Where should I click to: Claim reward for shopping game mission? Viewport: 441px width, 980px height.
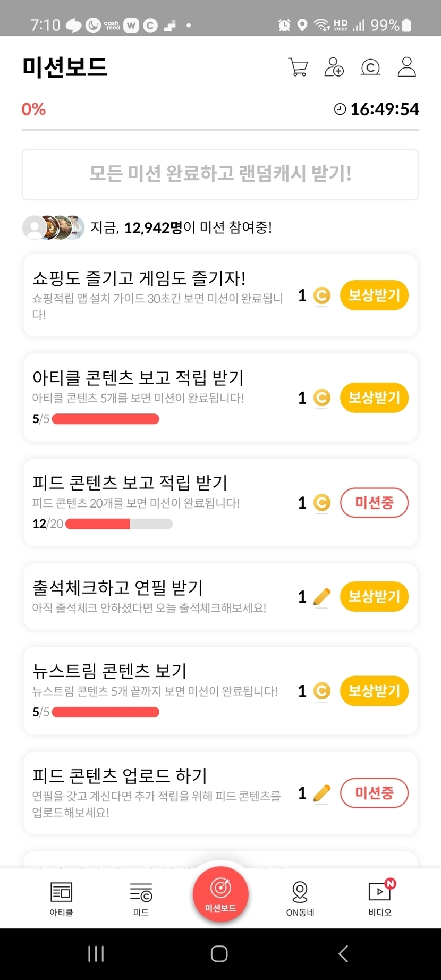pyautogui.click(x=374, y=295)
